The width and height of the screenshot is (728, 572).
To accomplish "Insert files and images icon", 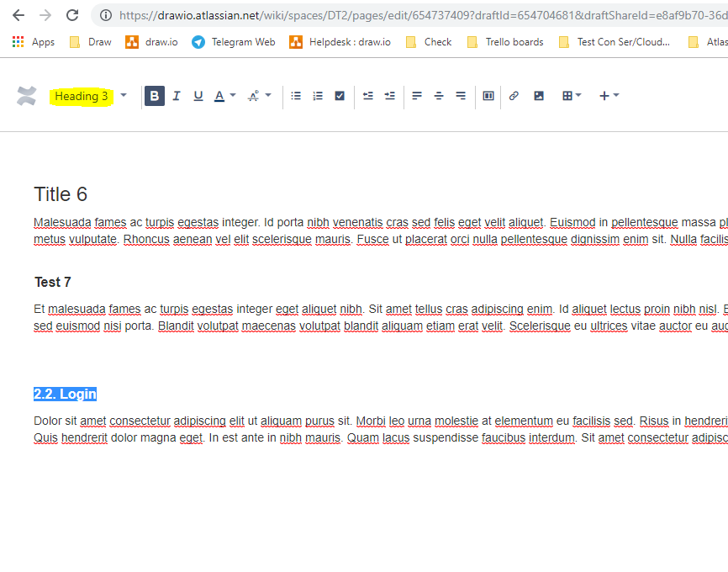I will 539,96.
